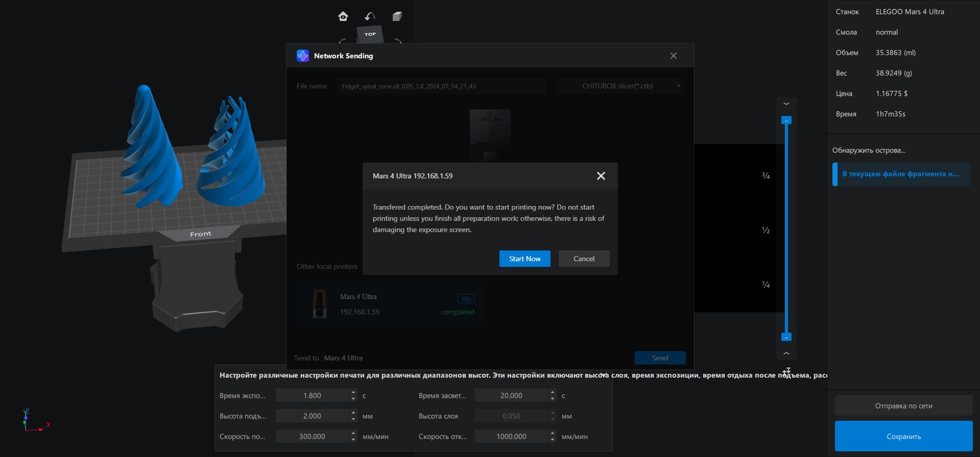Click the stepper arrows beside Время экспо...
Image resolution: width=980 pixels, height=457 pixels.
pyautogui.click(x=353, y=396)
